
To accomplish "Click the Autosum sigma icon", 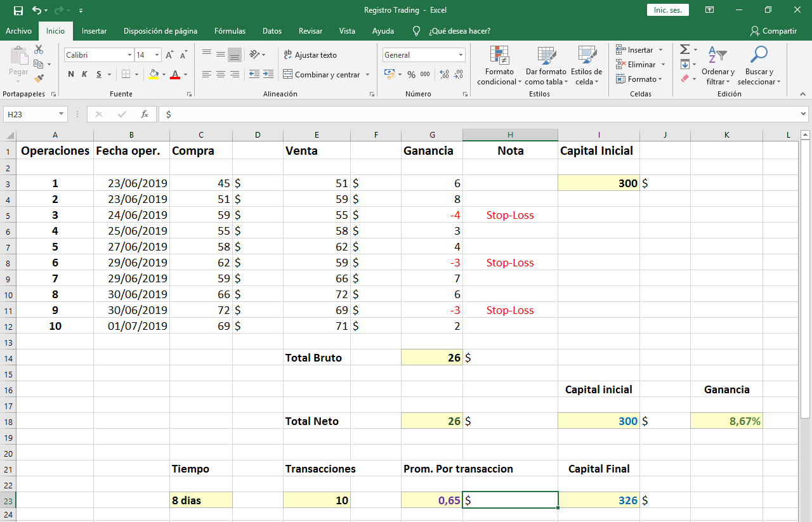I will [684, 49].
